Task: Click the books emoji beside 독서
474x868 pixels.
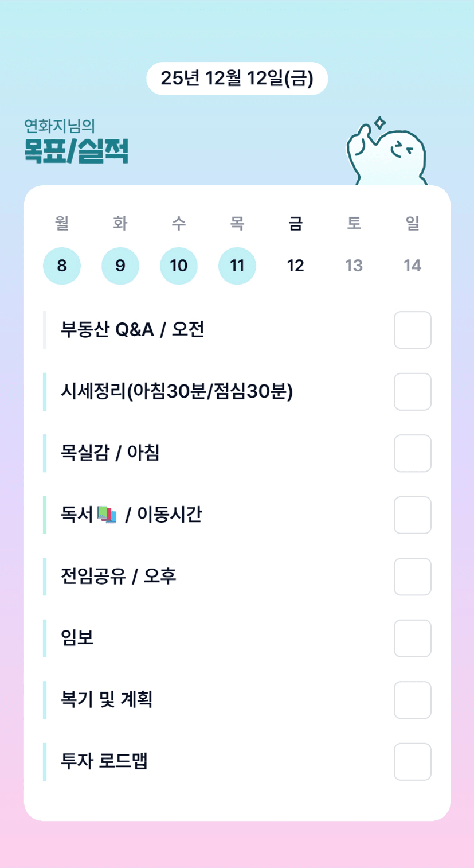Action: tap(107, 515)
